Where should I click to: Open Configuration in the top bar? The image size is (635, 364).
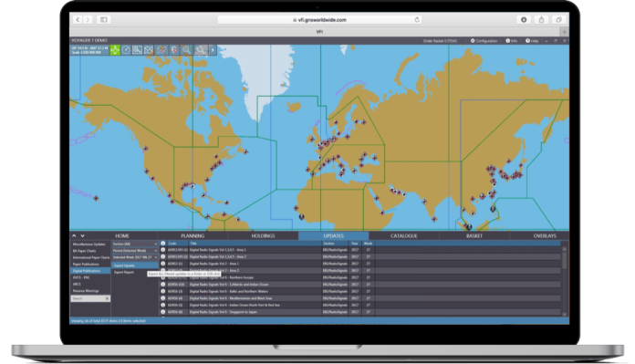[x=484, y=41]
